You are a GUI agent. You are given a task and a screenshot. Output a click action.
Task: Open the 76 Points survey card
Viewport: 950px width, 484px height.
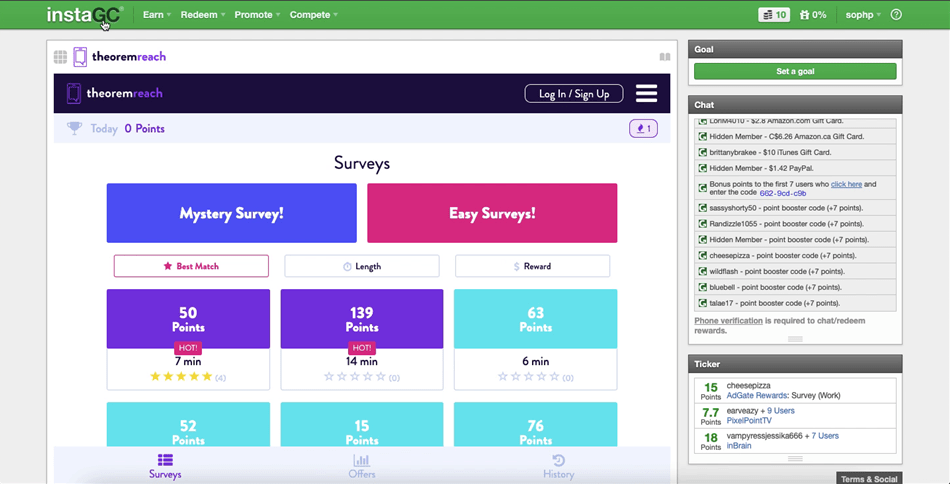[536, 425]
